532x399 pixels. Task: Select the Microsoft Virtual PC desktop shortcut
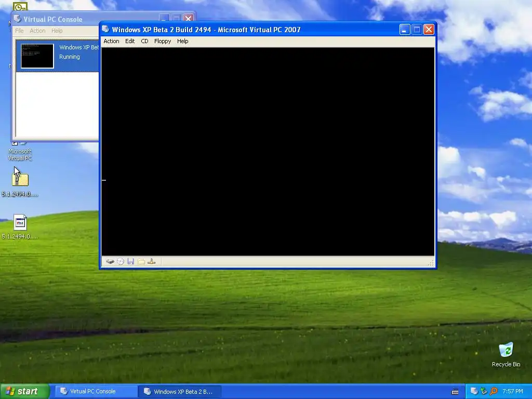(20, 152)
